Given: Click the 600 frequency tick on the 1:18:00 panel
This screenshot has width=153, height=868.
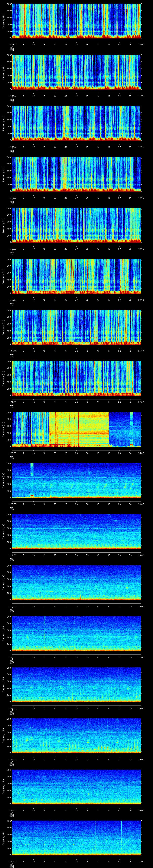Looking at the screenshot, I should pos(9,222).
